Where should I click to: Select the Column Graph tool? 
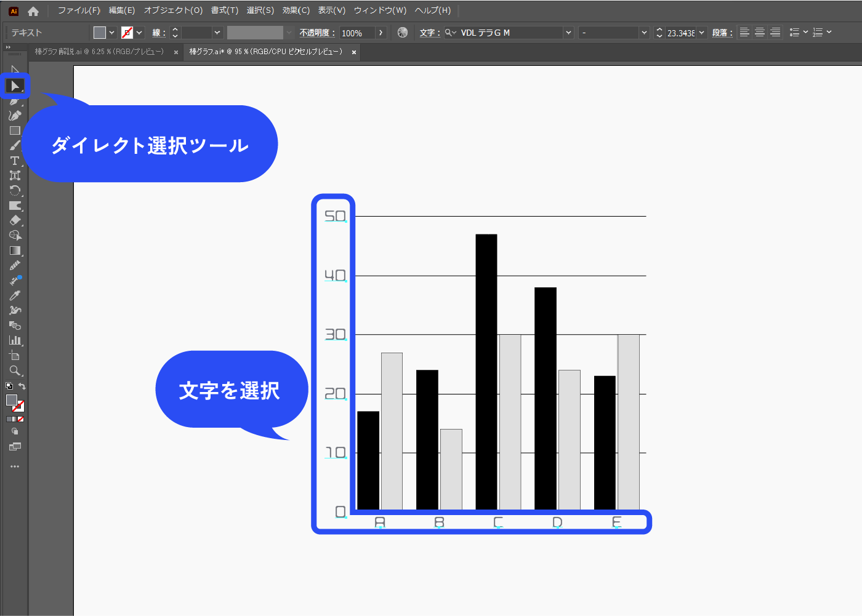tap(15, 340)
